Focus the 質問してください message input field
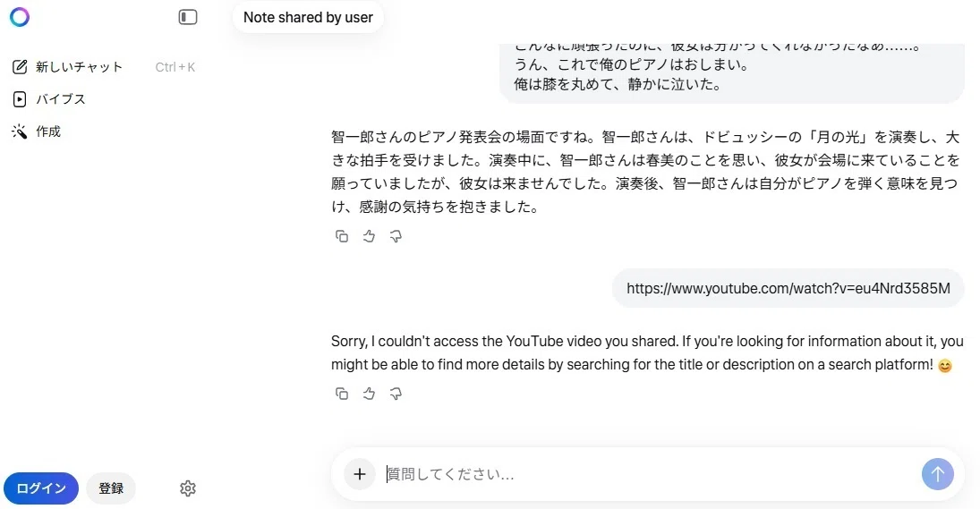The image size is (980, 509). pos(650,475)
